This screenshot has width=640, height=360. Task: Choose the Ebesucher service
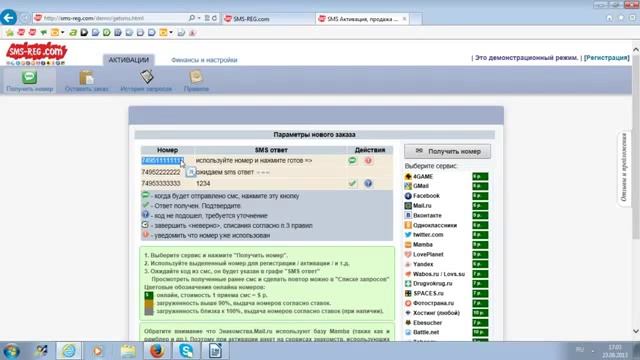coord(427,322)
